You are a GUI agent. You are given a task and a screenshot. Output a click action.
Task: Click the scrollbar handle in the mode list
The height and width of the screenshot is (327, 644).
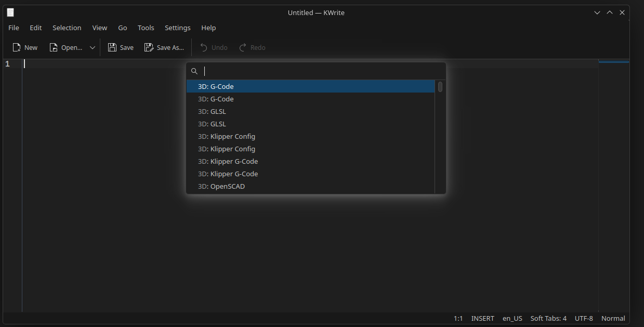click(x=440, y=87)
